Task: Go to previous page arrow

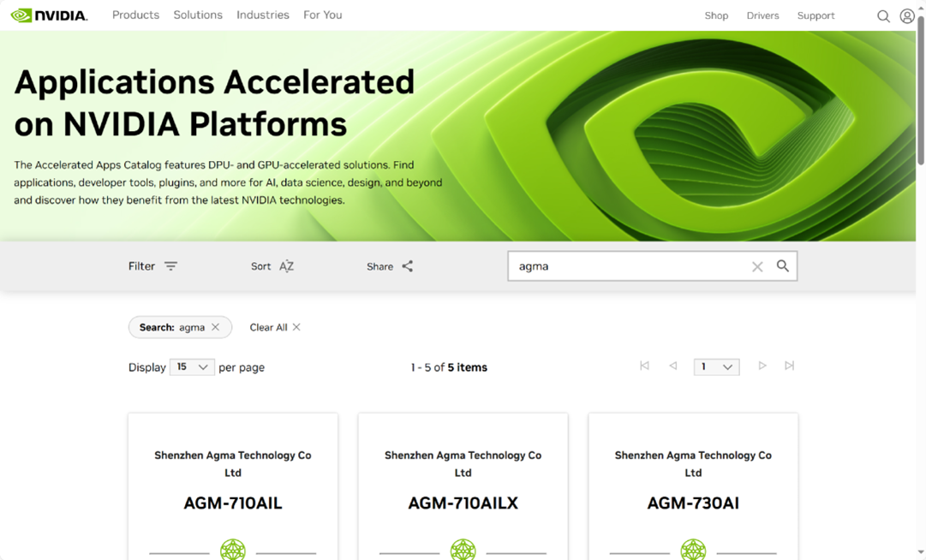Action: coord(672,366)
